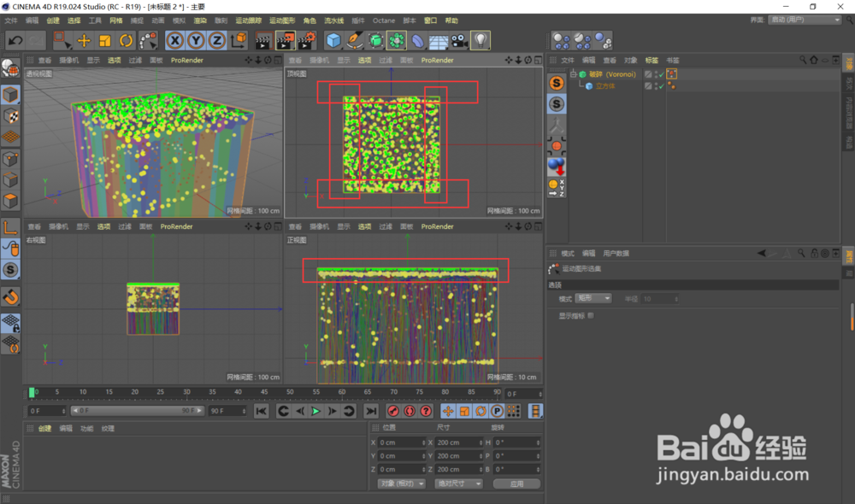Image resolution: width=855 pixels, height=504 pixels.
Task: Enable the Snap magnet tool
Action: [x=11, y=297]
